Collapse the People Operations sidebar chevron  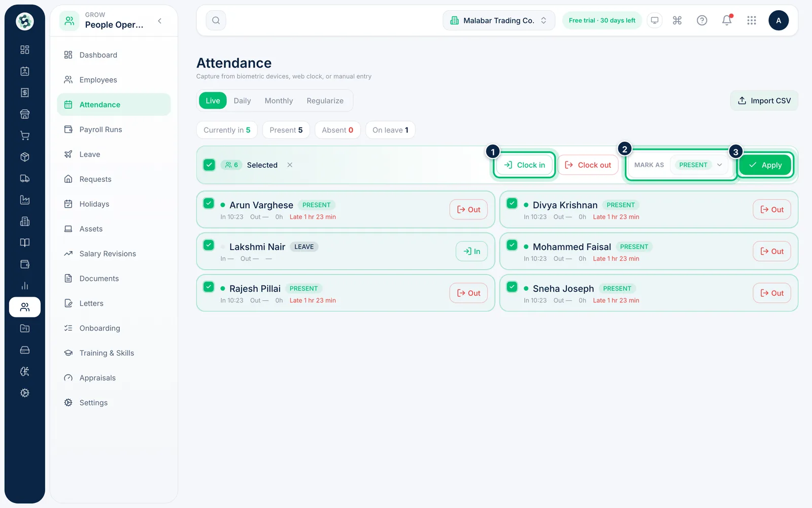160,21
